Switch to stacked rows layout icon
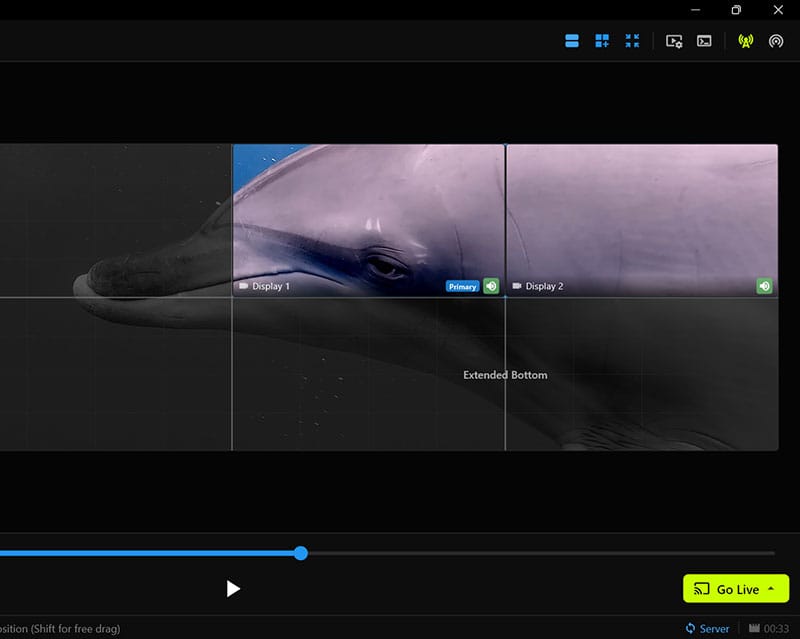The height and width of the screenshot is (639, 800). point(572,41)
